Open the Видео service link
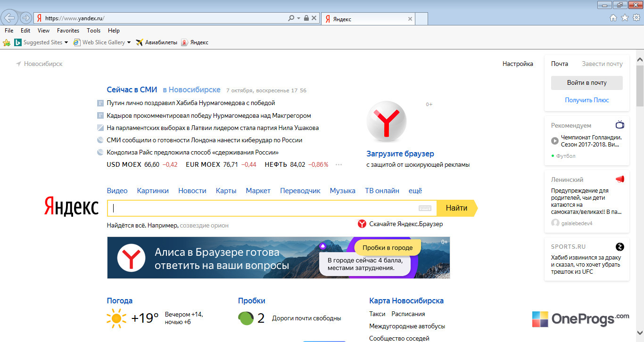Screen dimensions: 644x342 117,191
